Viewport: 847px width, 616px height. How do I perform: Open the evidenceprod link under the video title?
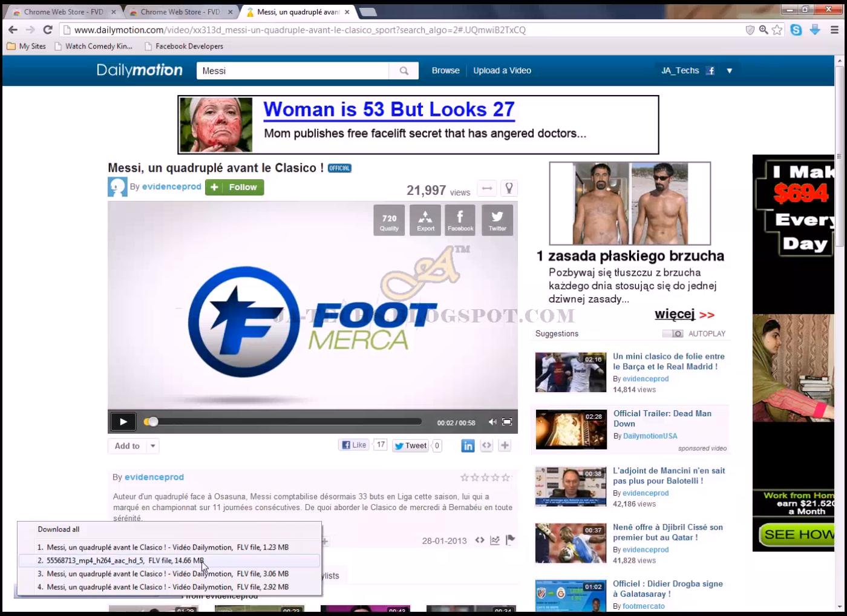point(172,186)
